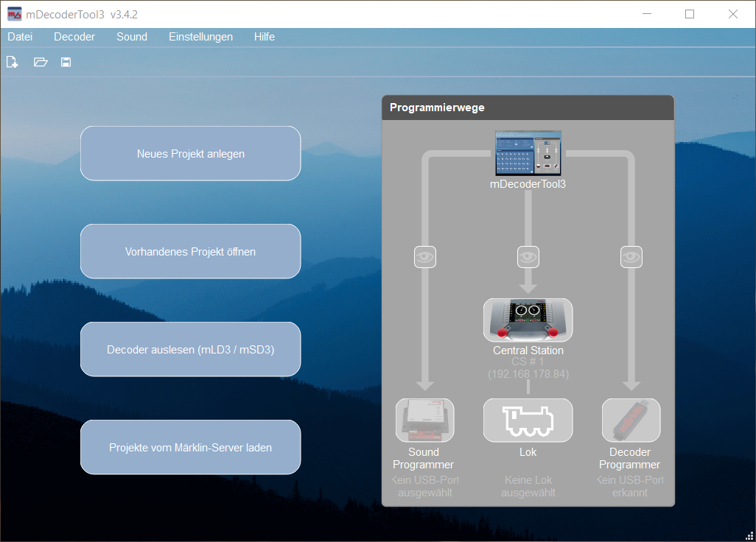This screenshot has width=756, height=542.
Task: Toggle the eye on the Decoder Programmer path
Action: 631,257
